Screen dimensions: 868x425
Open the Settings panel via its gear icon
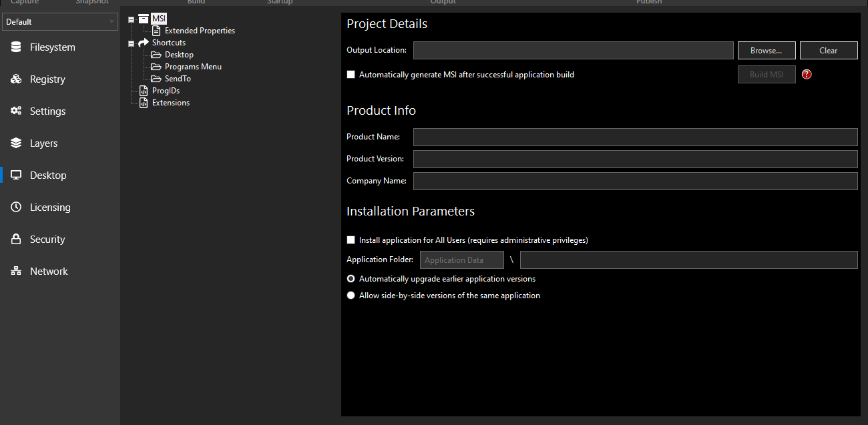click(x=16, y=111)
